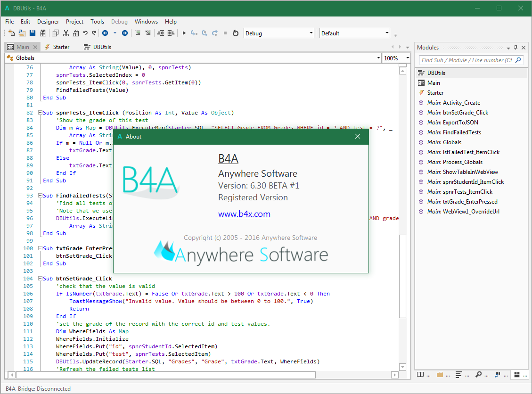The image size is (532, 394).
Task: Click the Undo arrow icon
Action: (85, 33)
